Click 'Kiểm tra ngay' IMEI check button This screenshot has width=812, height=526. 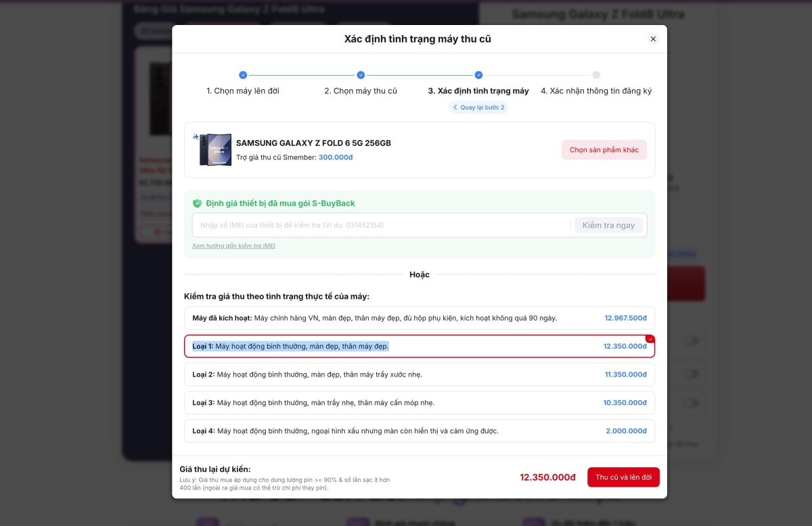pyautogui.click(x=608, y=225)
